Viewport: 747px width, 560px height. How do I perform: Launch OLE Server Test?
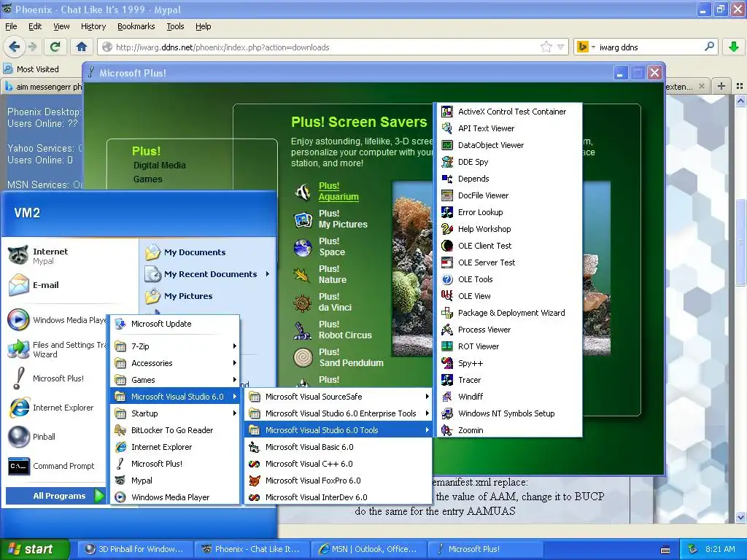pos(509,262)
